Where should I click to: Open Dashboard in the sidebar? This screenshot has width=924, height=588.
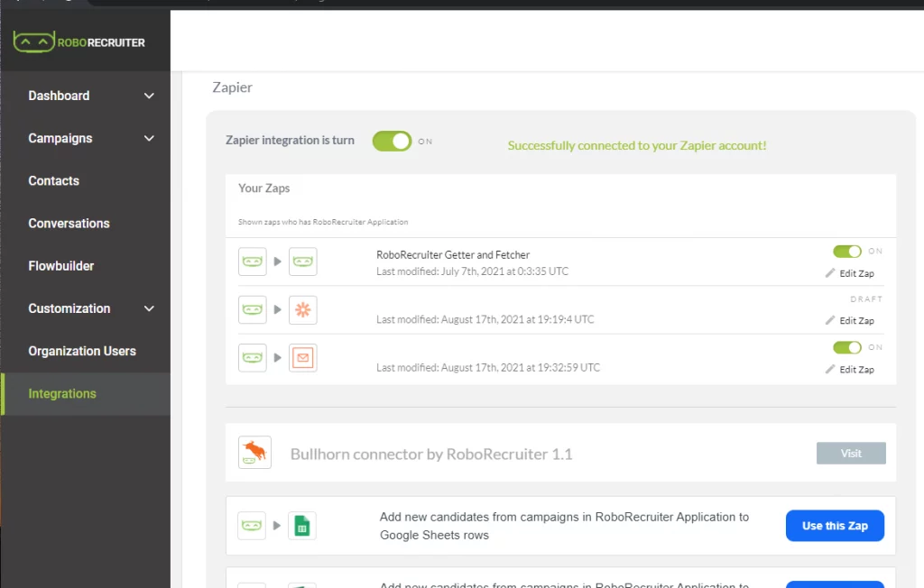pos(59,96)
